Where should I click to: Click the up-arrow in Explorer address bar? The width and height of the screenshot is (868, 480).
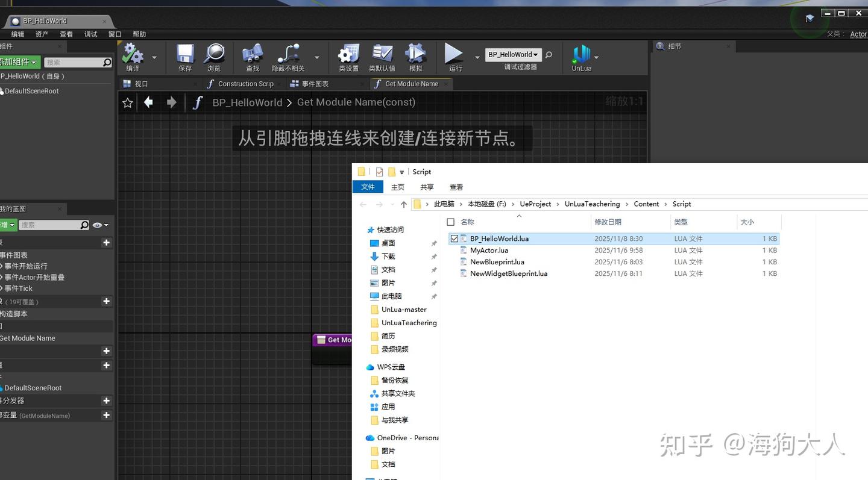pyautogui.click(x=404, y=204)
